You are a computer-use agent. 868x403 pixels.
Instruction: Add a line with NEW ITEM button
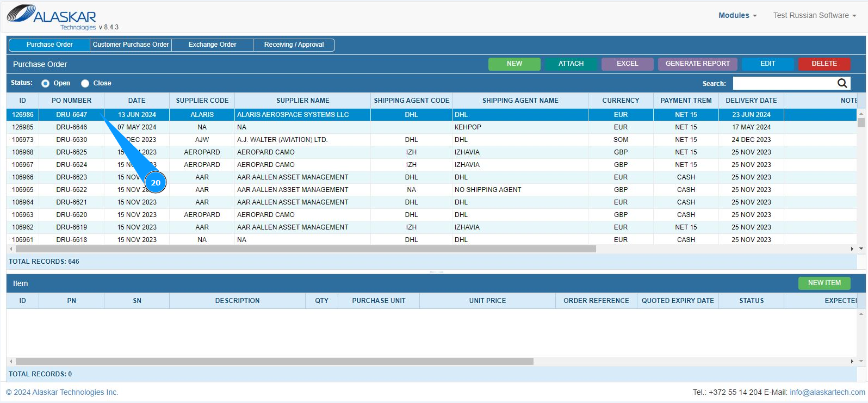824,283
